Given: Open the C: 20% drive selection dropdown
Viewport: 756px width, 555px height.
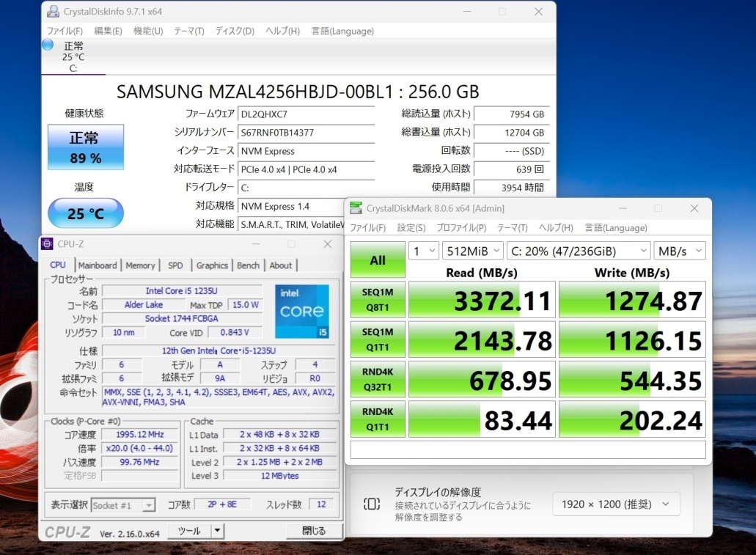Looking at the screenshot, I should 578,251.
